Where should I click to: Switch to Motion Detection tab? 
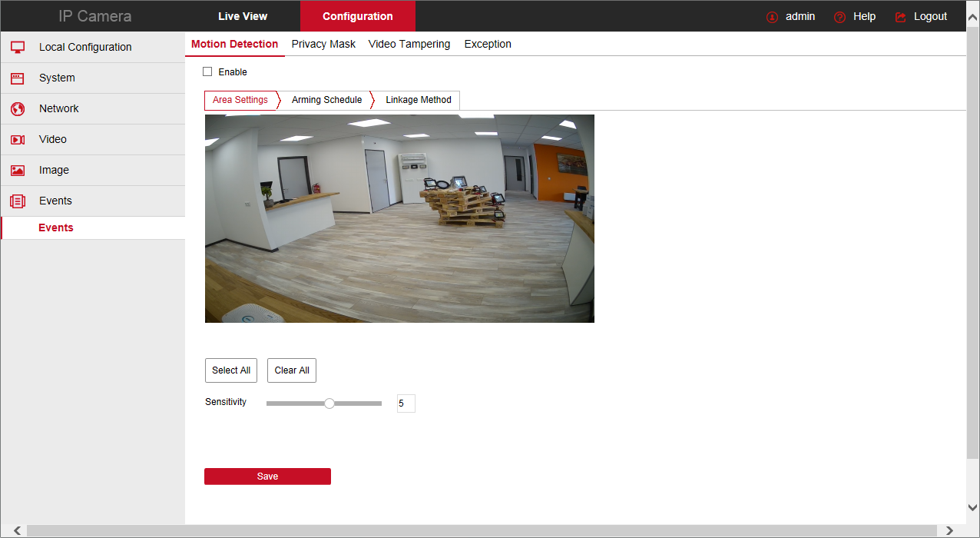tap(235, 44)
